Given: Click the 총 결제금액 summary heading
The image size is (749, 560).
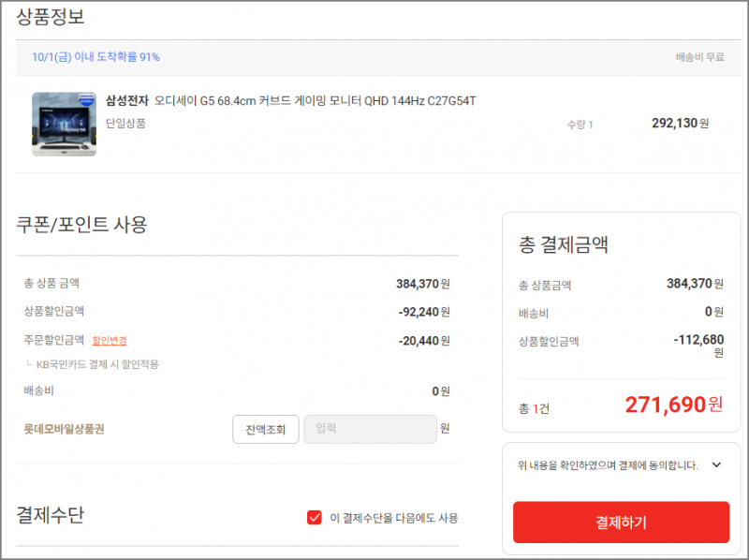Looking at the screenshot, I should (564, 244).
